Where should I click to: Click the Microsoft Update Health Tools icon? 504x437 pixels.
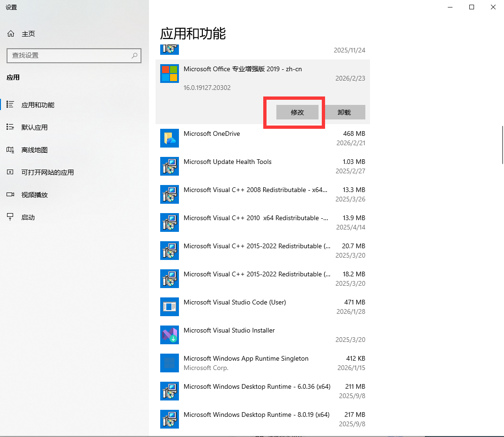click(x=170, y=166)
